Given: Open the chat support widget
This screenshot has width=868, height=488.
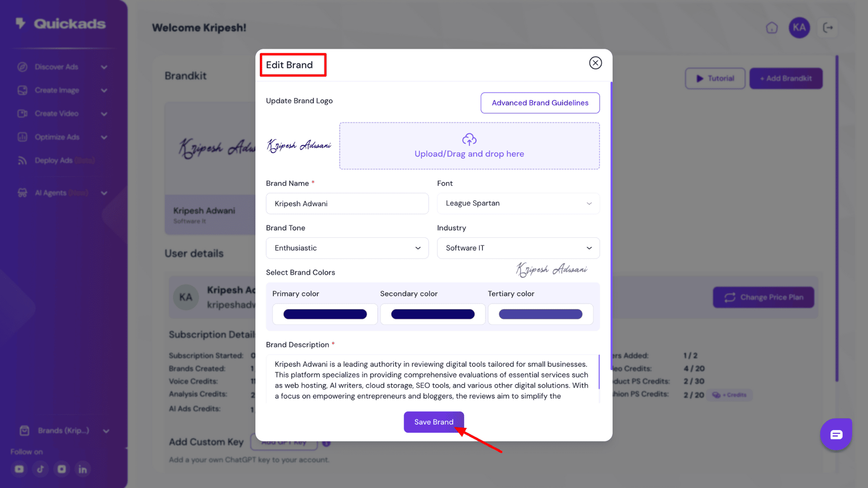Looking at the screenshot, I should [836, 434].
